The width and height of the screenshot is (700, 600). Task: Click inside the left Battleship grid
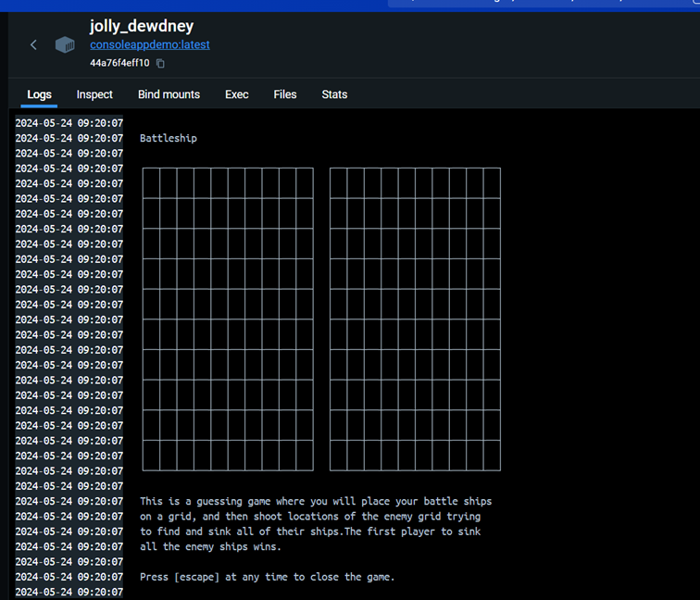(228, 319)
